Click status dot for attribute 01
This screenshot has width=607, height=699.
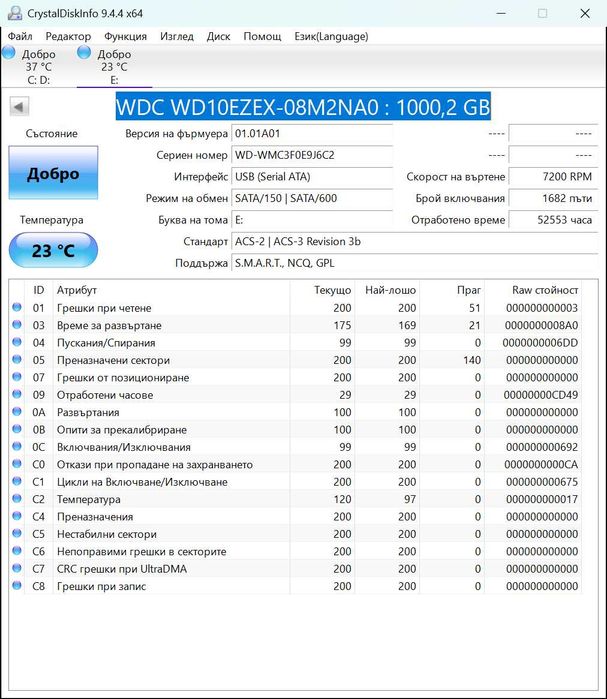pyautogui.click(x=17, y=308)
